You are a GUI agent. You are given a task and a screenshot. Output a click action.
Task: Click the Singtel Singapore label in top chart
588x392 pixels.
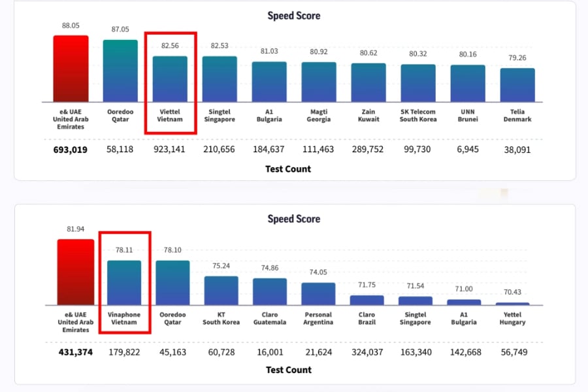pyautogui.click(x=220, y=115)
